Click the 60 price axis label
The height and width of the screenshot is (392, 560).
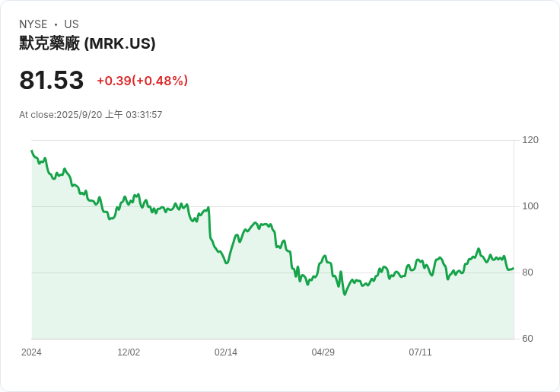point(527,339)
